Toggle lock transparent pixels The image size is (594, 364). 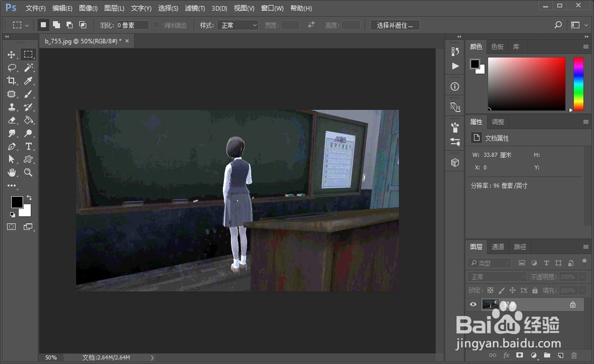[490, 290]
